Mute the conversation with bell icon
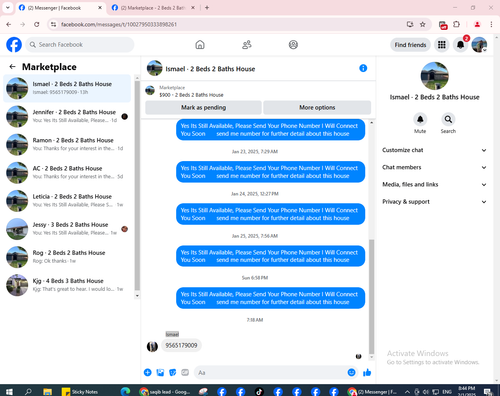 coord(420,119)
